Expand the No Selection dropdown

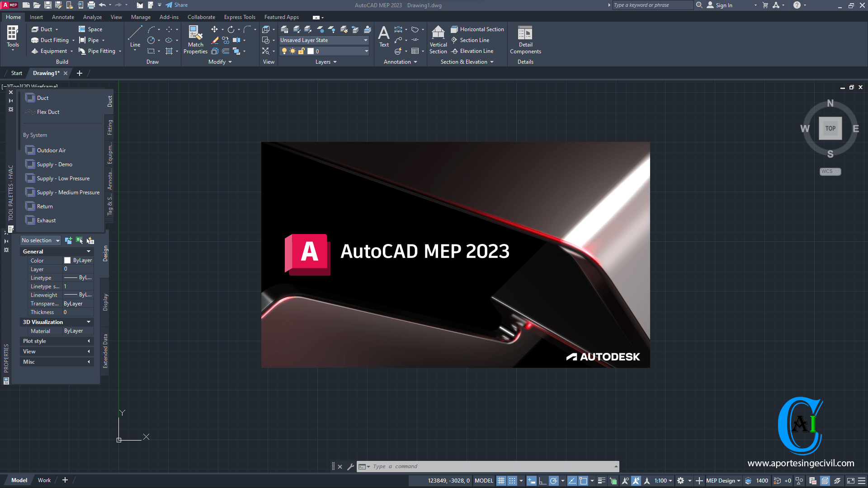coord(57,240)
